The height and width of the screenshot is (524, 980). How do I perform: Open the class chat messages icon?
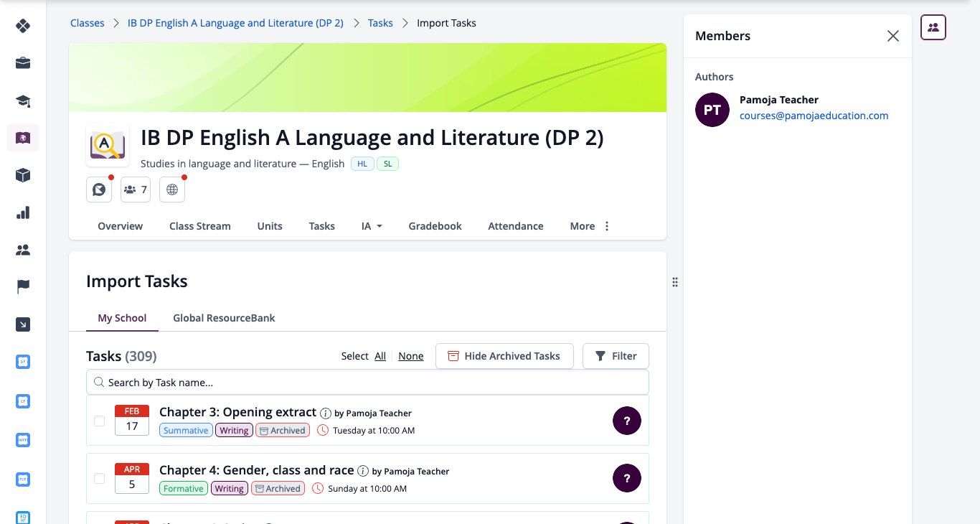pyautogui.click(x=99, y=190)
